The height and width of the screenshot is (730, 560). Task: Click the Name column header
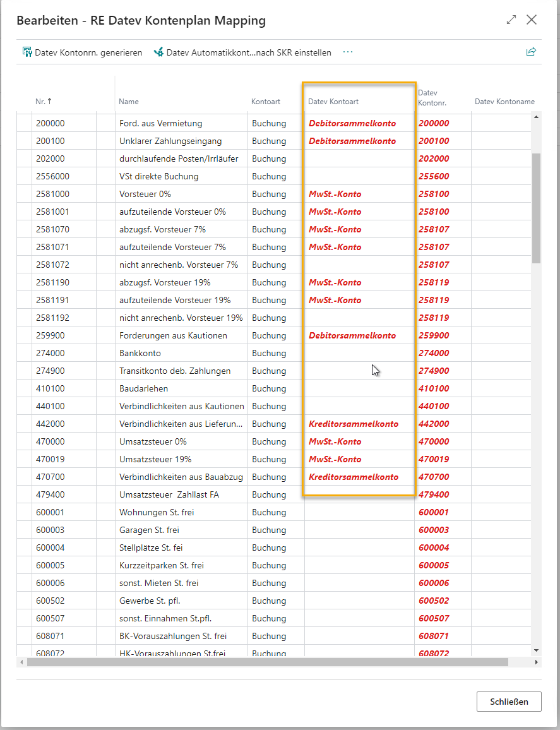[x=129, y=102]
